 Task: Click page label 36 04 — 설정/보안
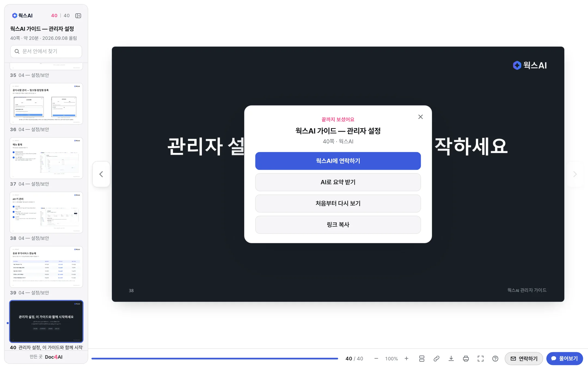pyautogui.click(x=30, y=129)
